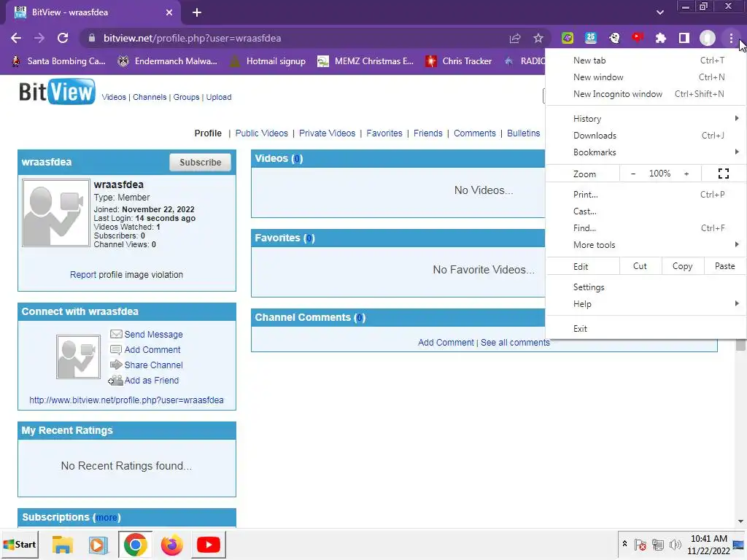The image size is (747, 560).
Task: Increase zoom with the plus button
Action: (686, 174)
